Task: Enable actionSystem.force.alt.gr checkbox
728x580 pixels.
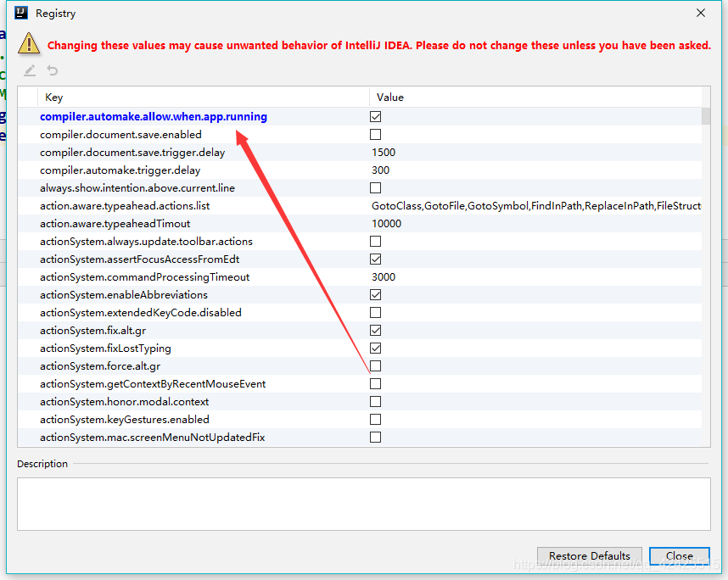Action: [x=376, y=366]
